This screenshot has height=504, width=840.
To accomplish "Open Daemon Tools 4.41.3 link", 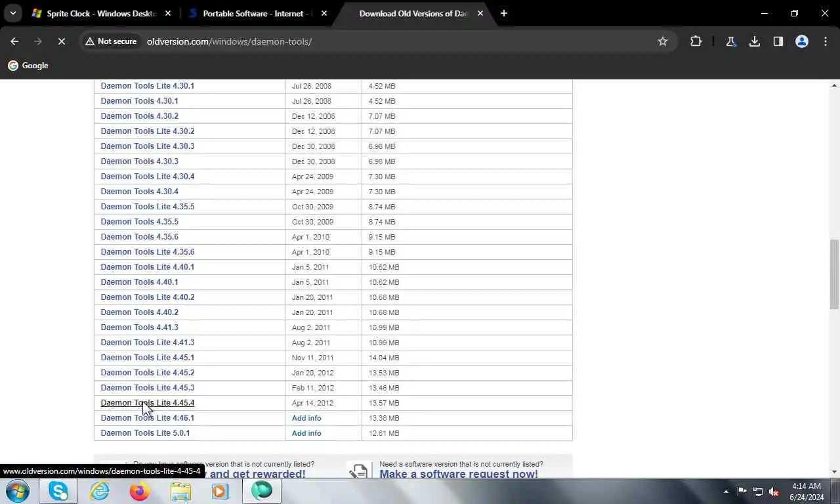I will coord(140,327).
